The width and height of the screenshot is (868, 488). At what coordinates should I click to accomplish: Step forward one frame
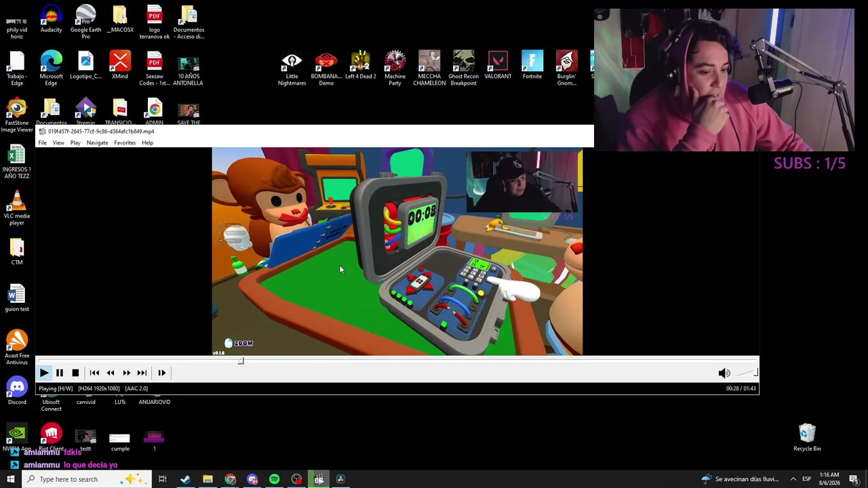coord(162,373)
